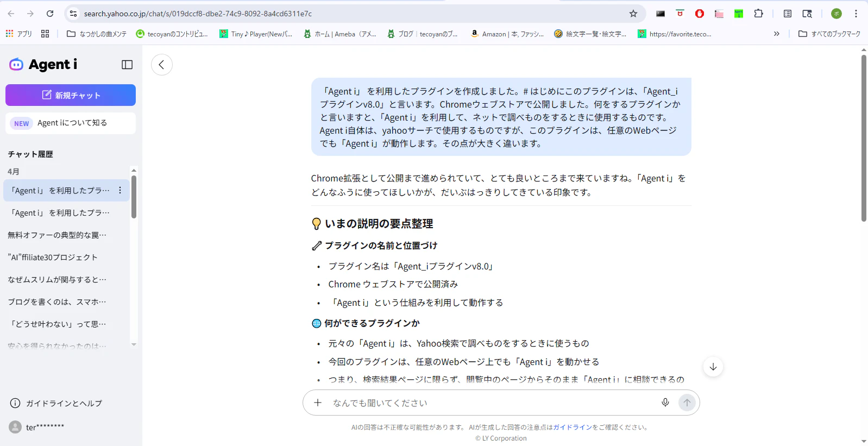
Task: Open the 「どうせ叶わない」って思 chat
Action: 67,324
